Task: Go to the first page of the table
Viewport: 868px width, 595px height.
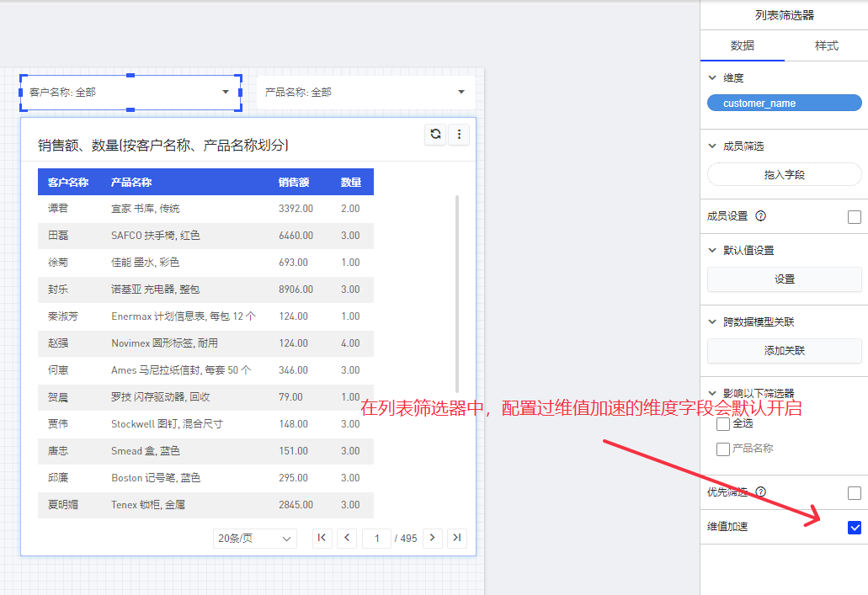Action: tap(322, 538)
